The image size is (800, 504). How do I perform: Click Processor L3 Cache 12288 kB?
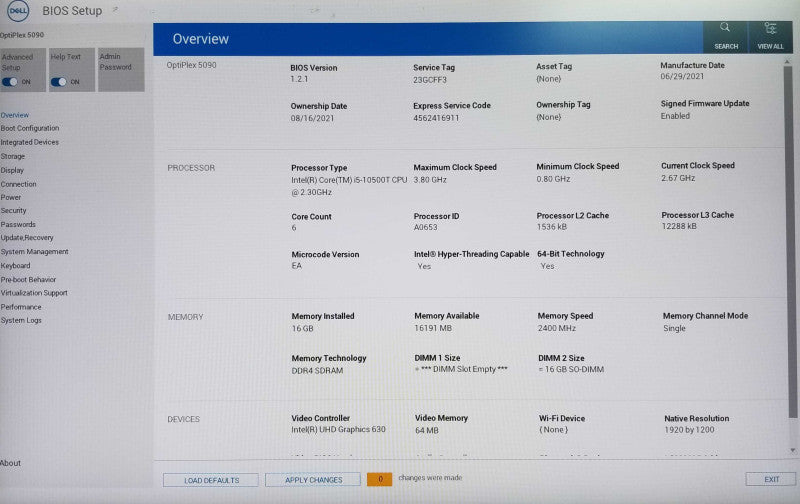679,226
